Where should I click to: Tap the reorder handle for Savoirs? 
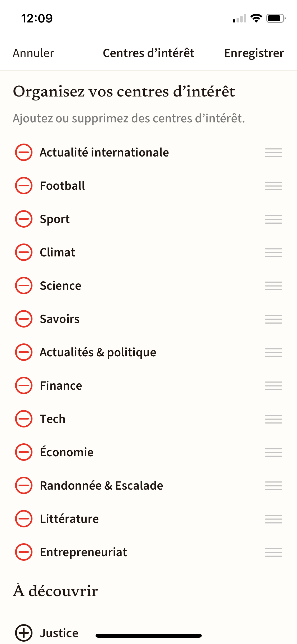tap(274, 319)
